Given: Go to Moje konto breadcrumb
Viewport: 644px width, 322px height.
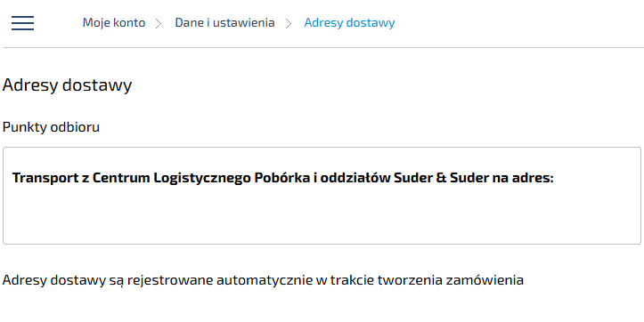Looking at the screenshot, I should [114, 22].
